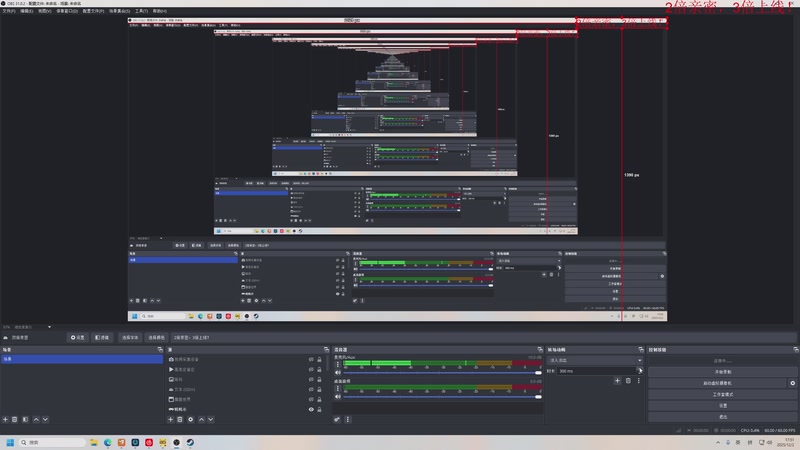The image size is (800, 450).
Task: Show the window capture source
Action: coord(311,399)
